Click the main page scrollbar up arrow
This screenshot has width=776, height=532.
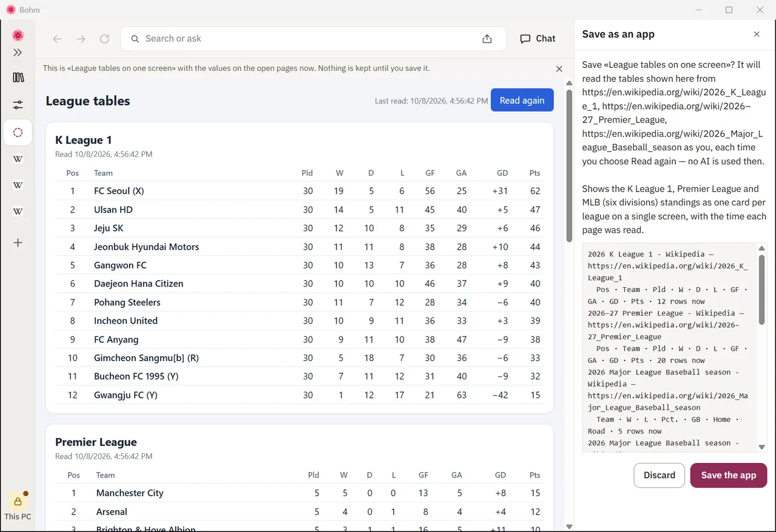(569, 83)
